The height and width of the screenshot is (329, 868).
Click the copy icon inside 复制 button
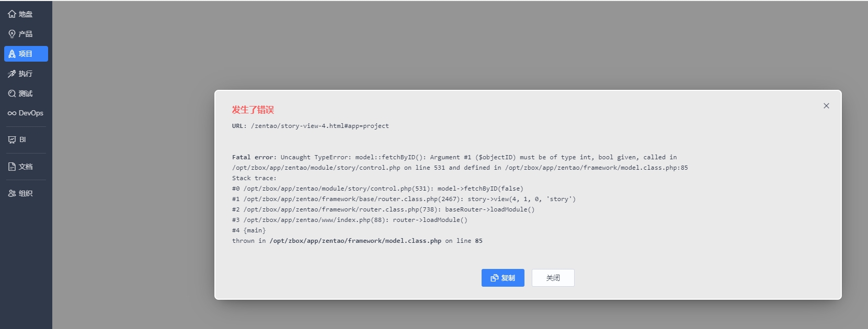pyautogui.click(x=495, y=278)
